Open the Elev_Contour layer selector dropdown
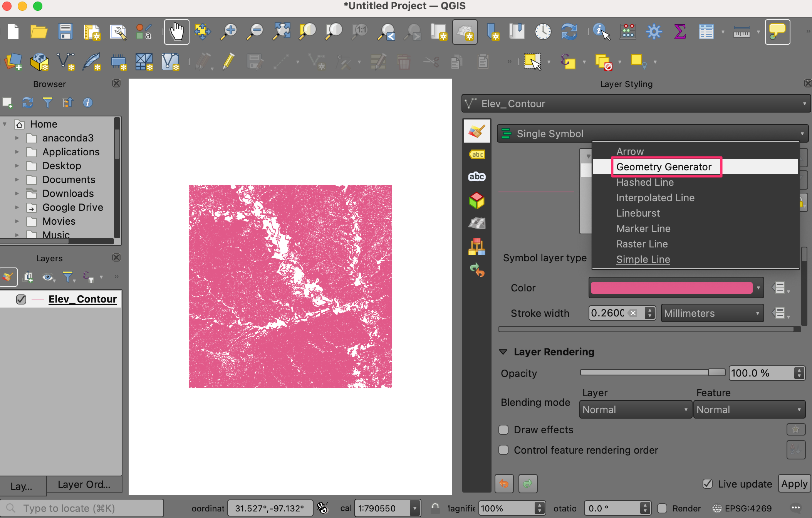The image size is (812, 518). point(636,104)
